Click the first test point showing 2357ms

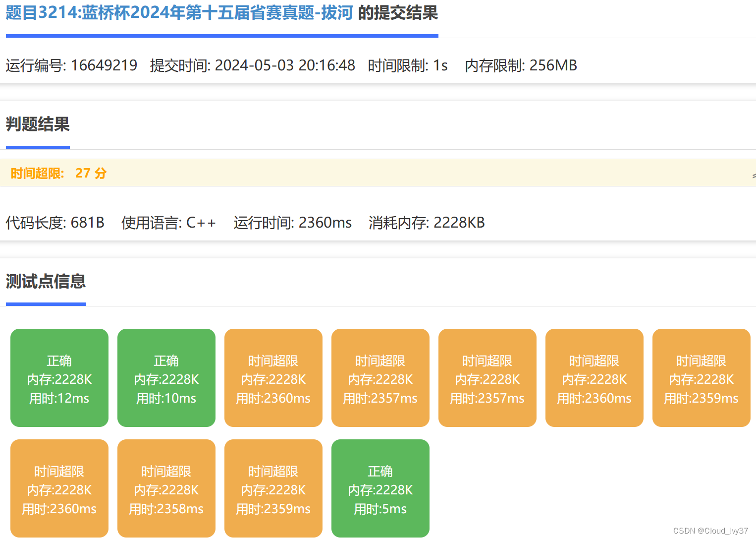[x=380, y=378]
